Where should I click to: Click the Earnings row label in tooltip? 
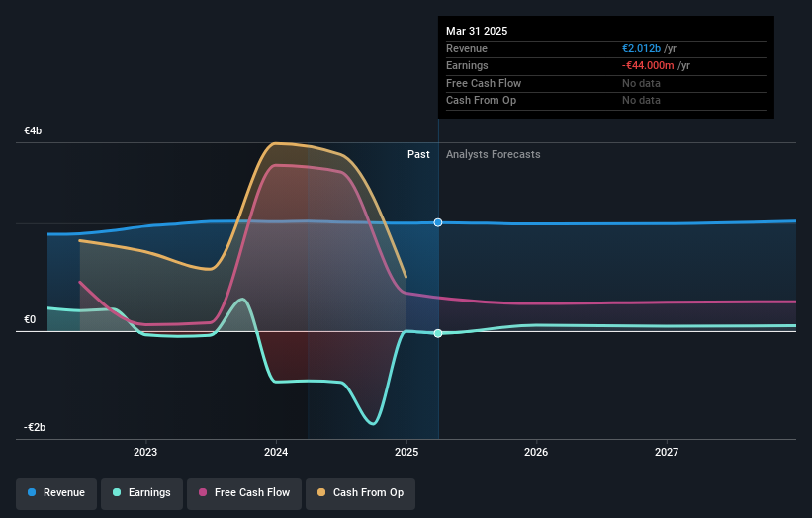click(467, 65)
